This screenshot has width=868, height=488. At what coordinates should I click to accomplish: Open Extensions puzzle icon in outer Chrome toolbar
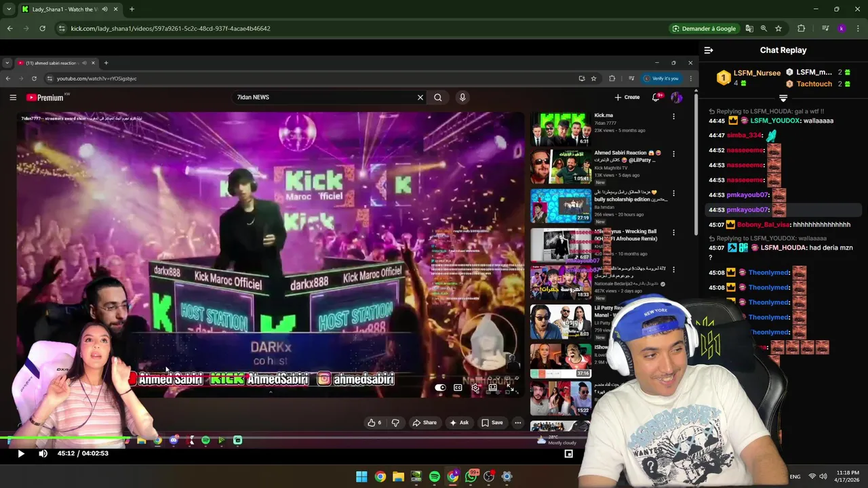pos(802,28)
